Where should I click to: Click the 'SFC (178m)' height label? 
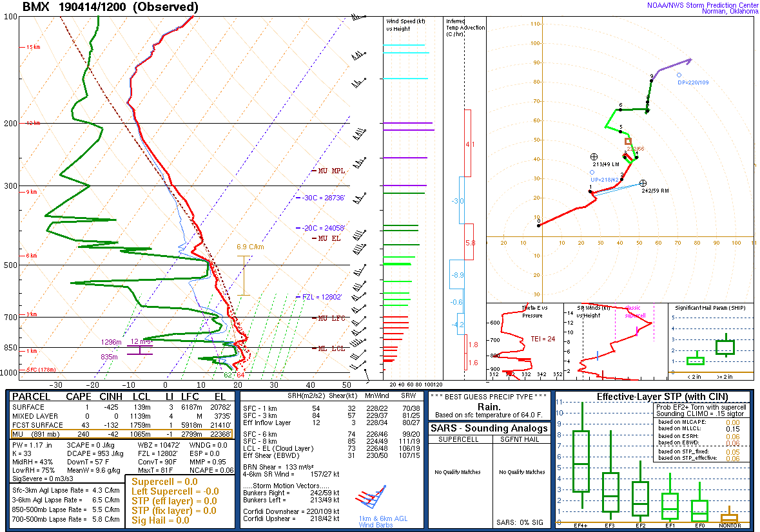pos(41,370)
